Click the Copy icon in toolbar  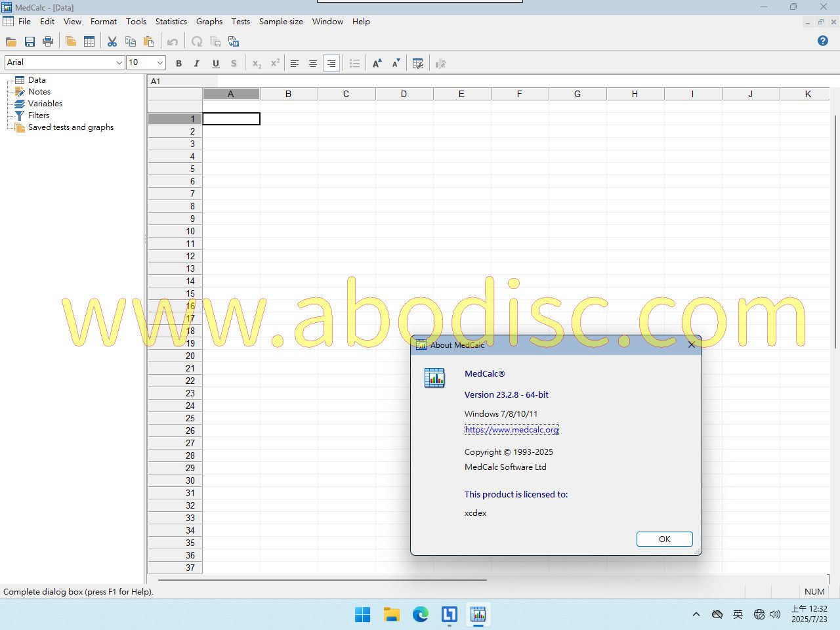[x=131, y=42]
